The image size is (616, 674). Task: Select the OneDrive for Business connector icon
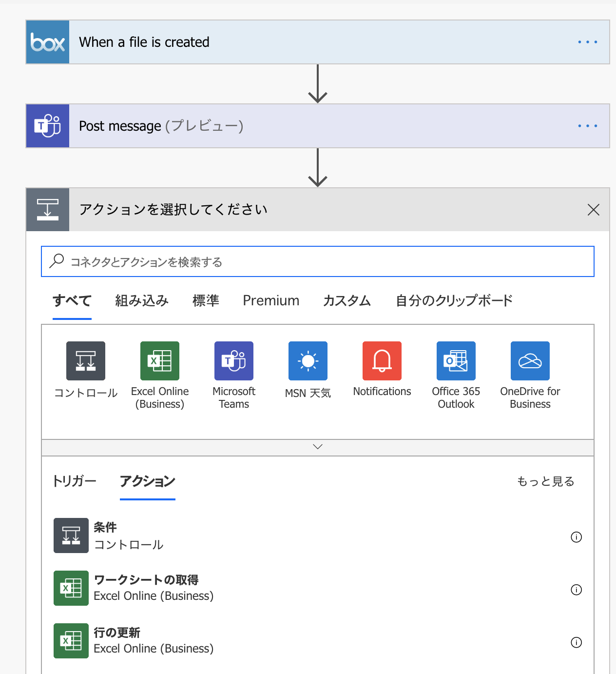[x=530, y=361]
